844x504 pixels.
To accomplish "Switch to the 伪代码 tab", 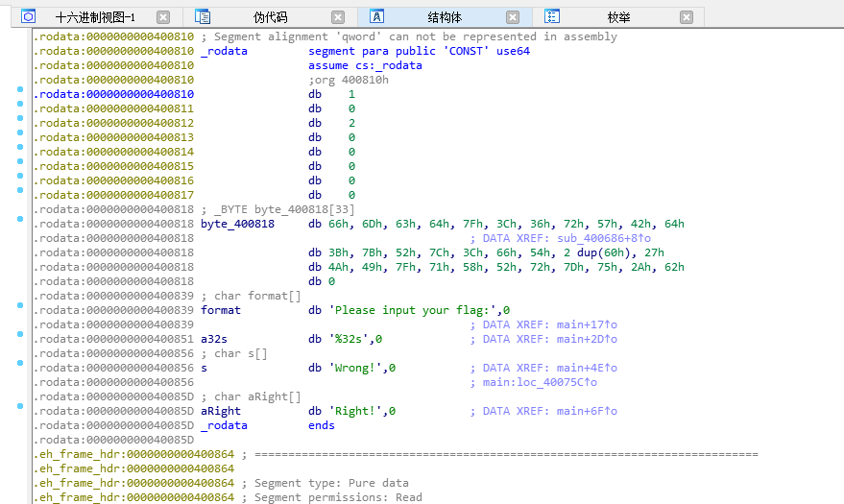I will point(270,17).
